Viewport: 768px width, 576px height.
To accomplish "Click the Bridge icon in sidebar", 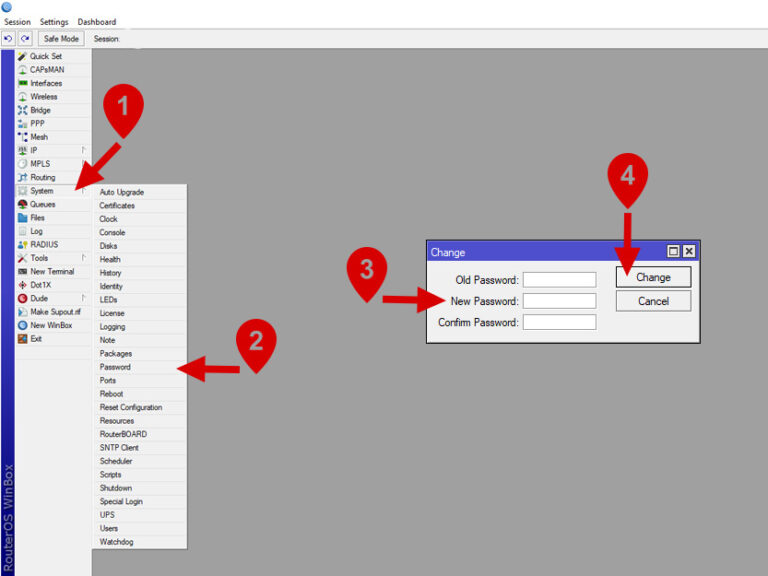I will (22, 110).
